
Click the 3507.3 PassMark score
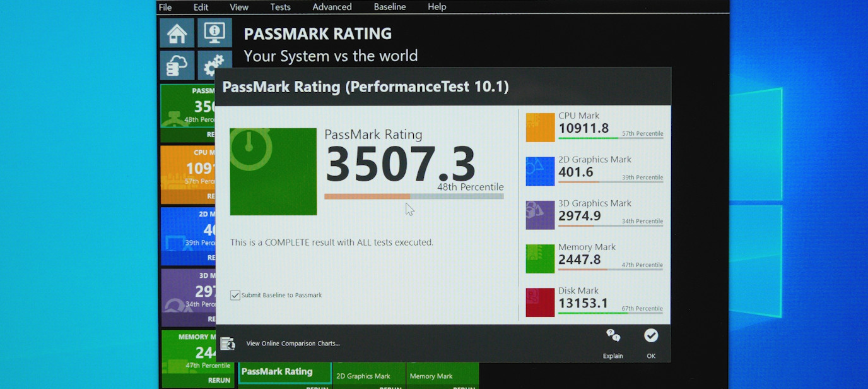(400, 164)
